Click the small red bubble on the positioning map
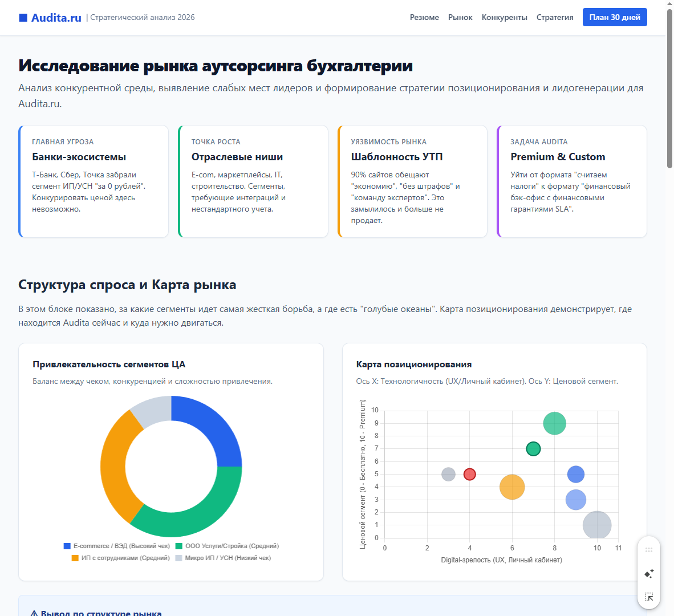The image size is (674, 616). click(x=469, y=473)
